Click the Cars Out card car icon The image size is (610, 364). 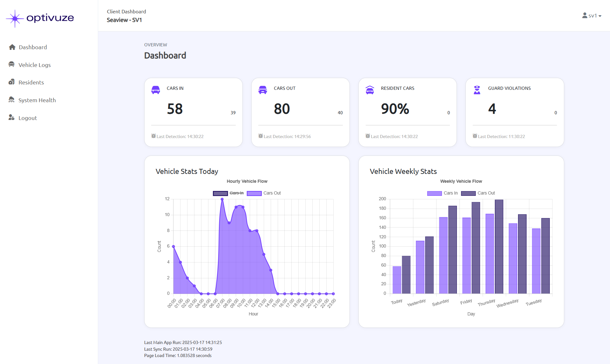coord(263,90)
